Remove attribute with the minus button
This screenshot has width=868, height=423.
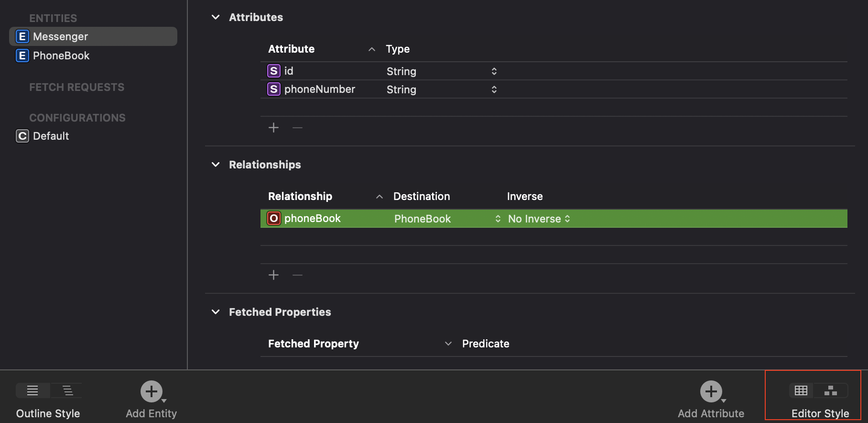[297, 128]
